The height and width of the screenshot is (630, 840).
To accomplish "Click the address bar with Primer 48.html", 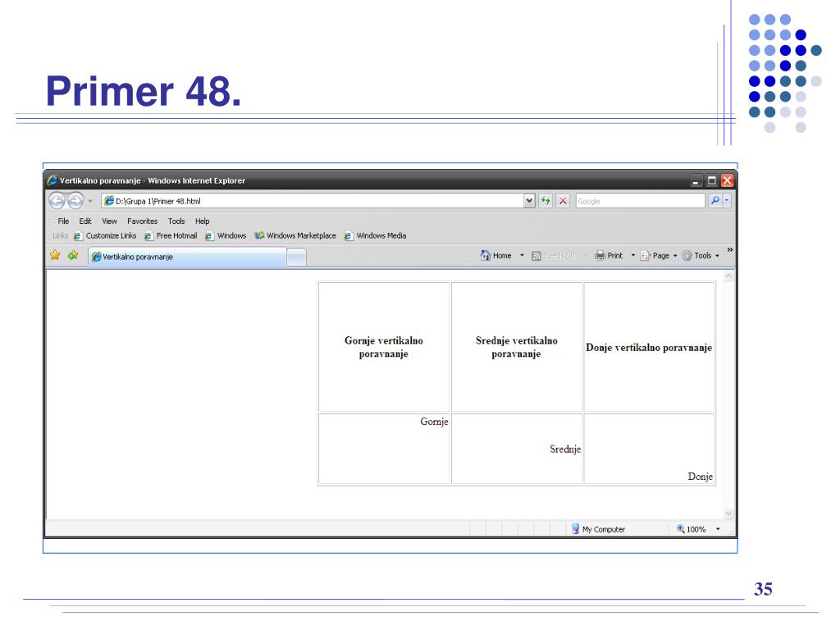I will pyautogui.click(x=313, y=201).
